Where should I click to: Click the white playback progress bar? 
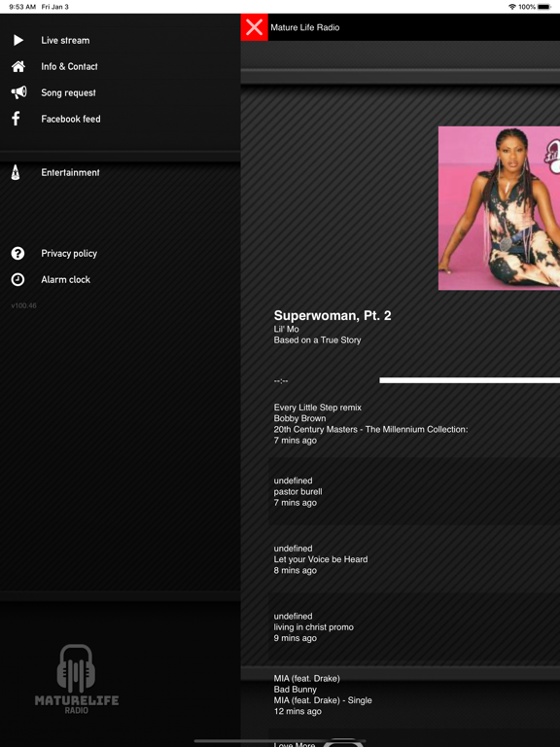point(470,380)
